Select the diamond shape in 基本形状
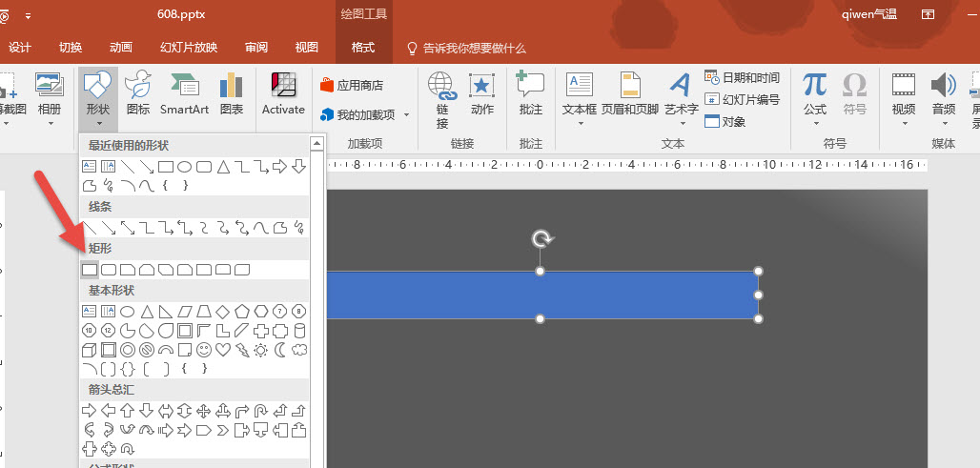 tap(223, 311)
